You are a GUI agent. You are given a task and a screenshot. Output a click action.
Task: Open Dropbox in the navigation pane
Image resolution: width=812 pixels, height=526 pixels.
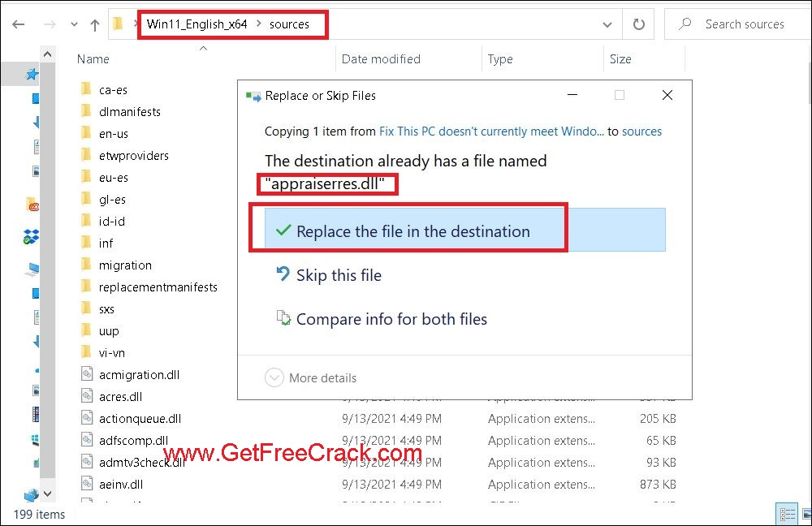tap(31, 236)
